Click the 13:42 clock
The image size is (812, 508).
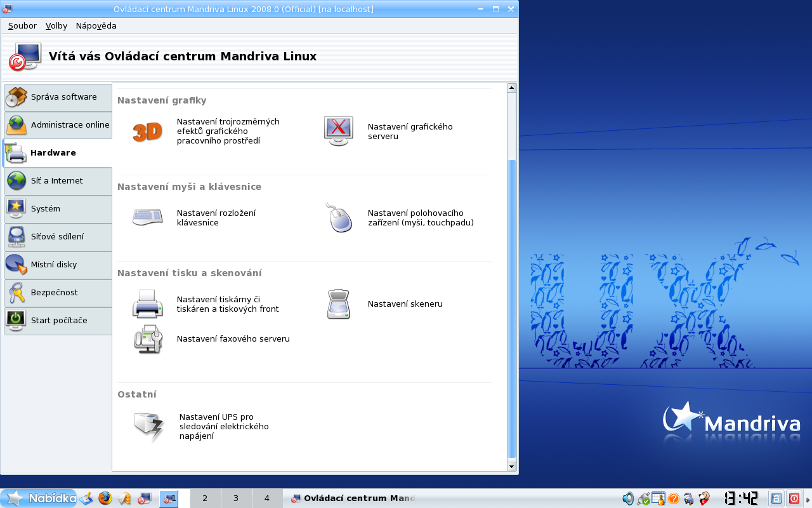click(x=741, y=498)
